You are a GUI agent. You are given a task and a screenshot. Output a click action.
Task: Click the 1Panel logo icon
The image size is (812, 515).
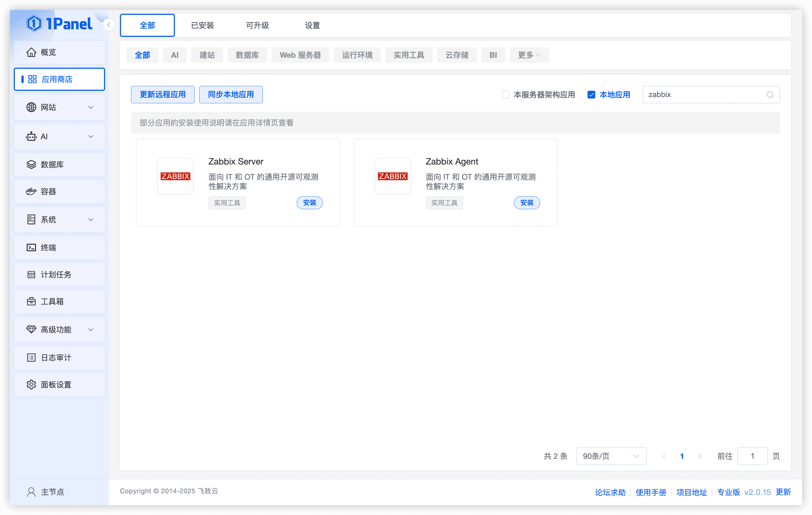tap(34, 24)
